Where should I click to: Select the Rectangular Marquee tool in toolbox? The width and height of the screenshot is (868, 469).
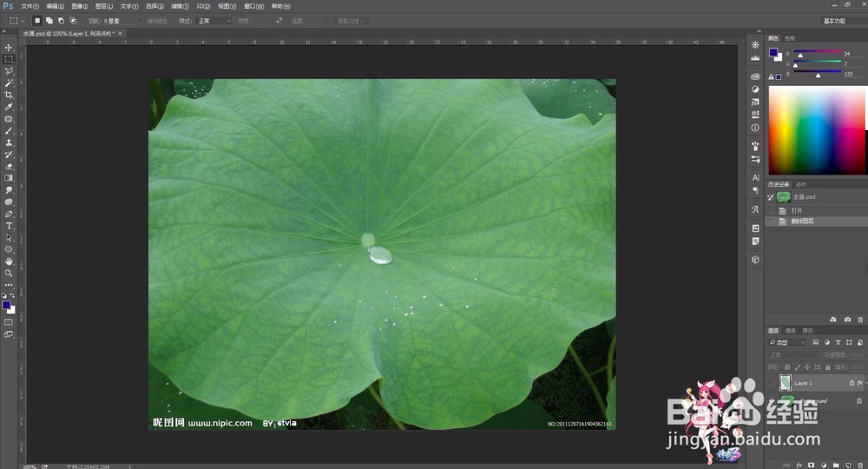(9, 59)
